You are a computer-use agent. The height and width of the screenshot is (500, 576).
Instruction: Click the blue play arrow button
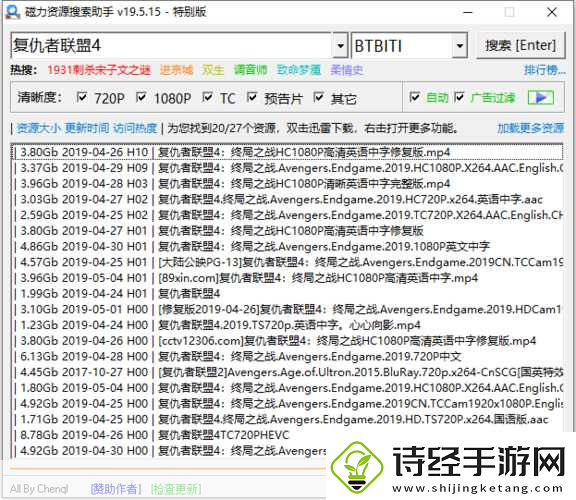click(540, 98)
